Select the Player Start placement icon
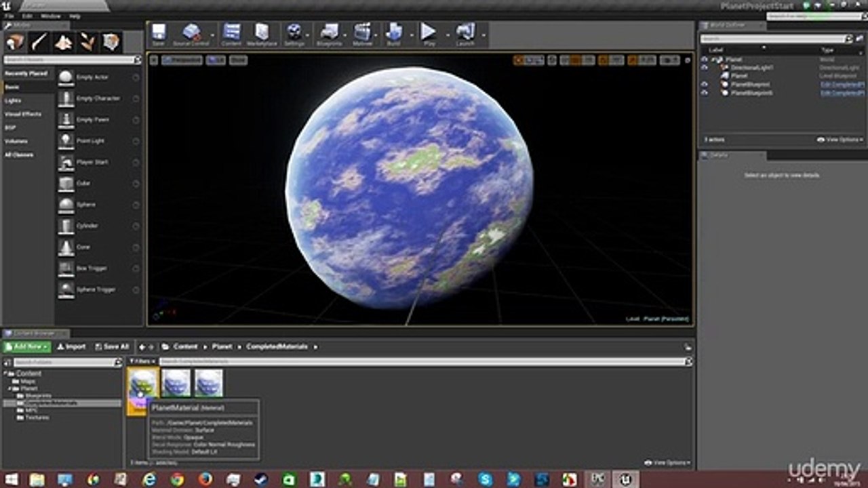This screenshot has height=488, width=868. 66,162
